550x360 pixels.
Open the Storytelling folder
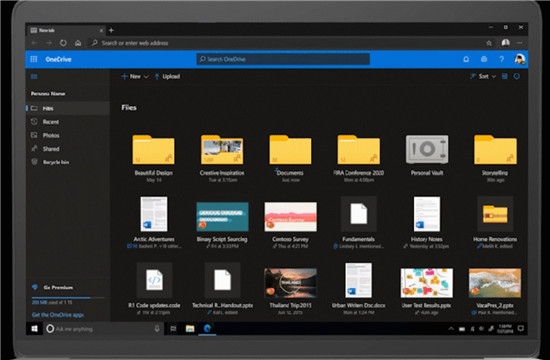pyautogui.click(x=495, y=149)
